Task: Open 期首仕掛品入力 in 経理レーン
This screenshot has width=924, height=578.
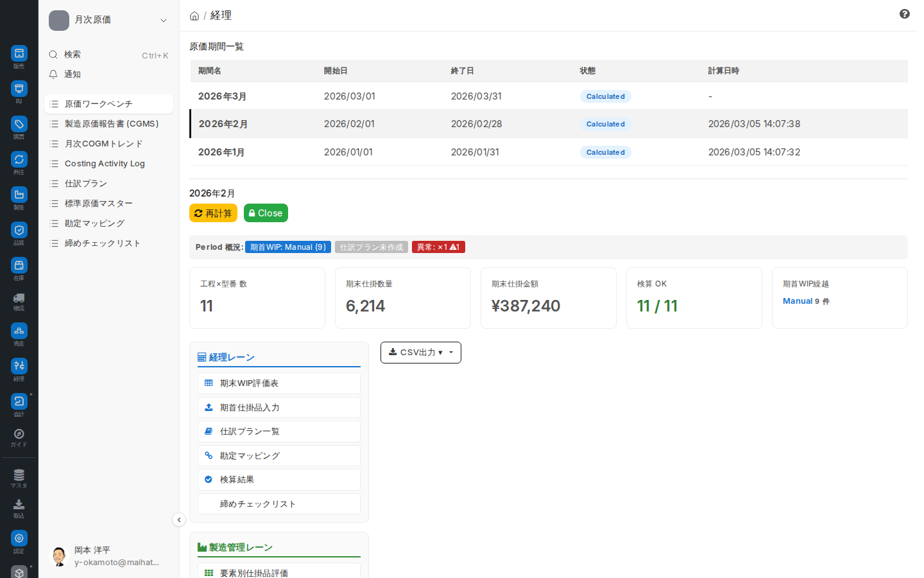Action: pos(279,408)
